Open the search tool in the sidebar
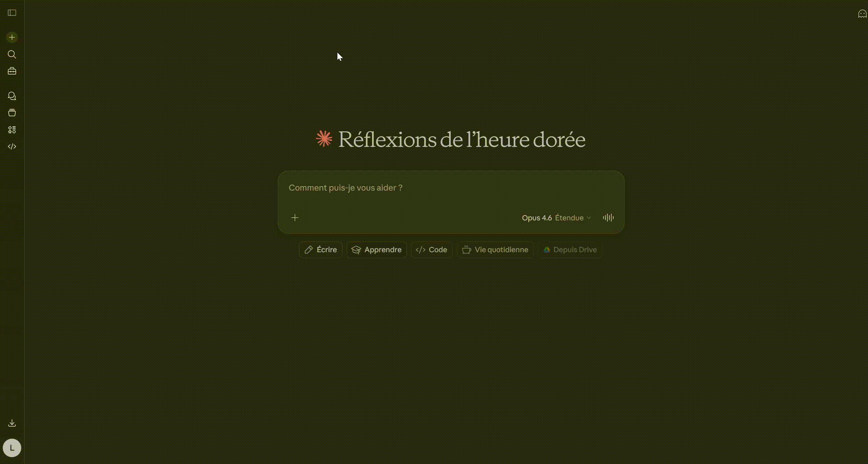This screenshot has height=464, width=868. 12,54
